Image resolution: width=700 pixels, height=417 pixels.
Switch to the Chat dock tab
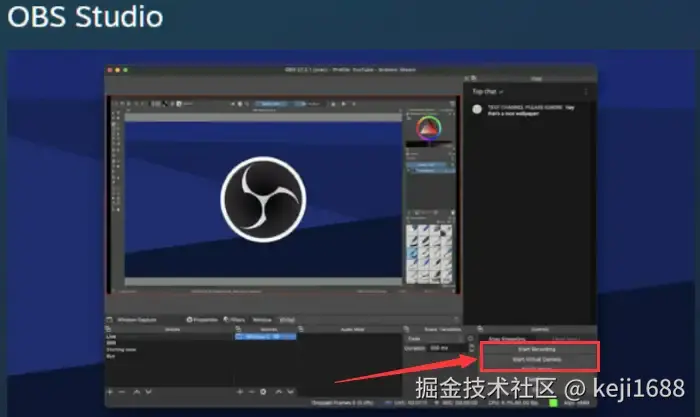click(x=536, y=79)
